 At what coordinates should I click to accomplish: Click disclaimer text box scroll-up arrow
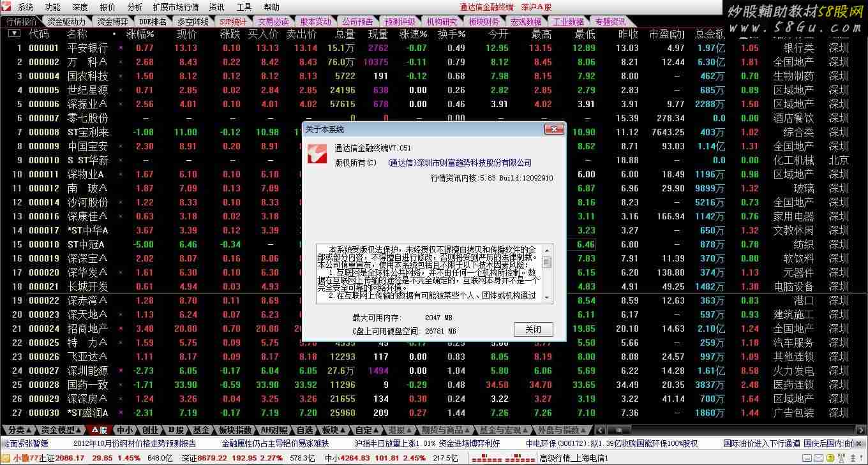click(x=547, y=249)
